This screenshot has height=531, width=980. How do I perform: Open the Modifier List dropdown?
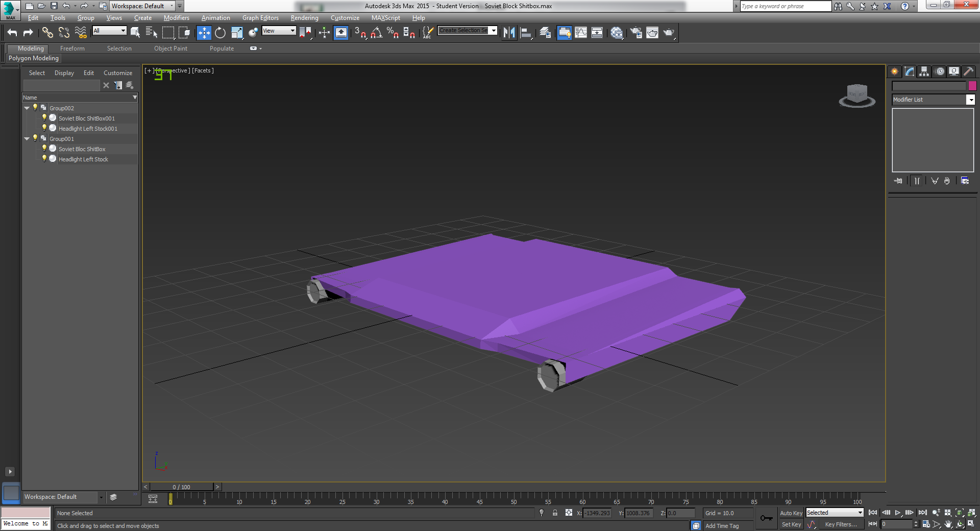pyautogui.click(x=970, y=100)
